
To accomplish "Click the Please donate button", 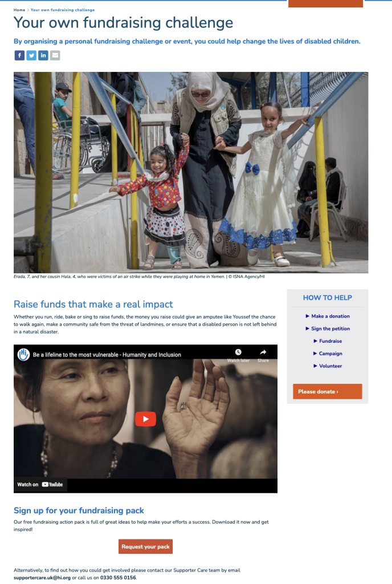I will 327,391.
